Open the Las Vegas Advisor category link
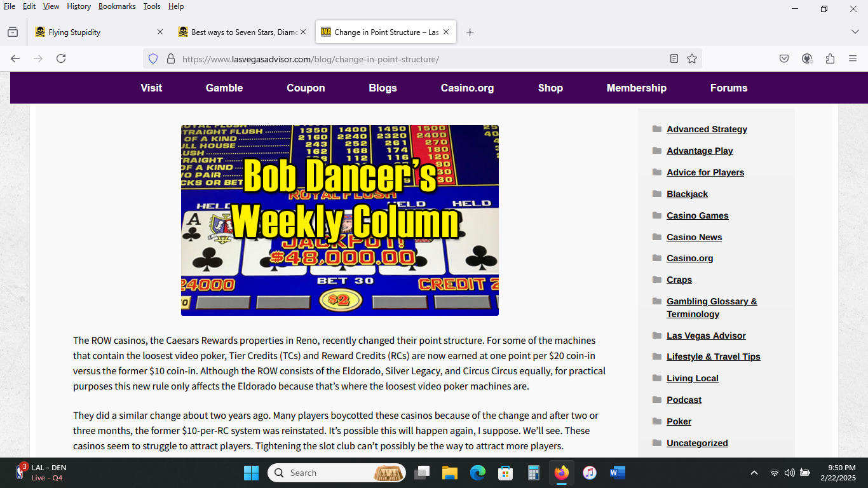 tap(706, 335)
